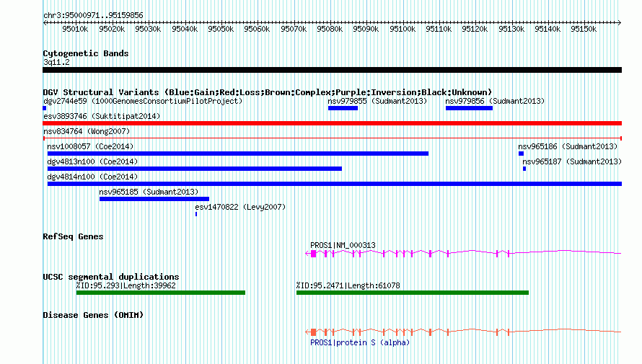Click the blue nsv965185 variant bar
The width and height of the screenshot is (642, 364).
coord(154,199)
